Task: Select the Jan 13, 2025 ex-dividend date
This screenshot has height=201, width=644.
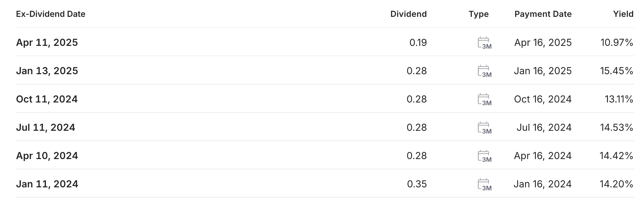Action: tap(47, 71)
